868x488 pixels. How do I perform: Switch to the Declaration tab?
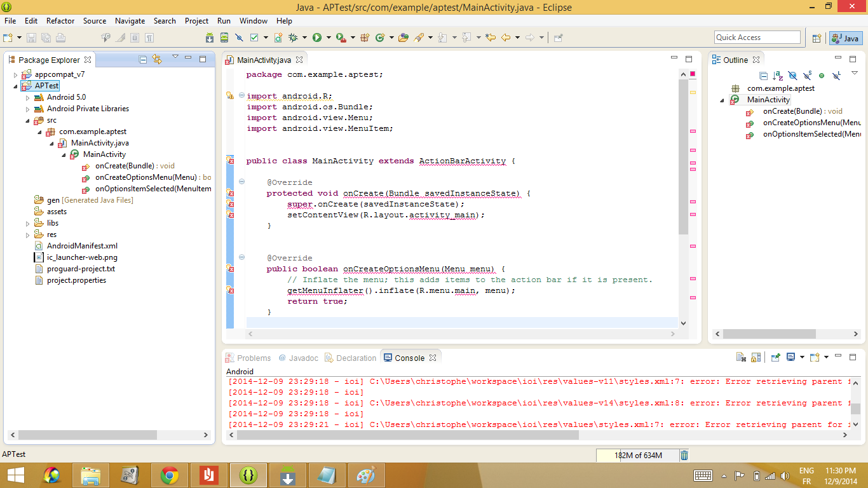[351, 358]
